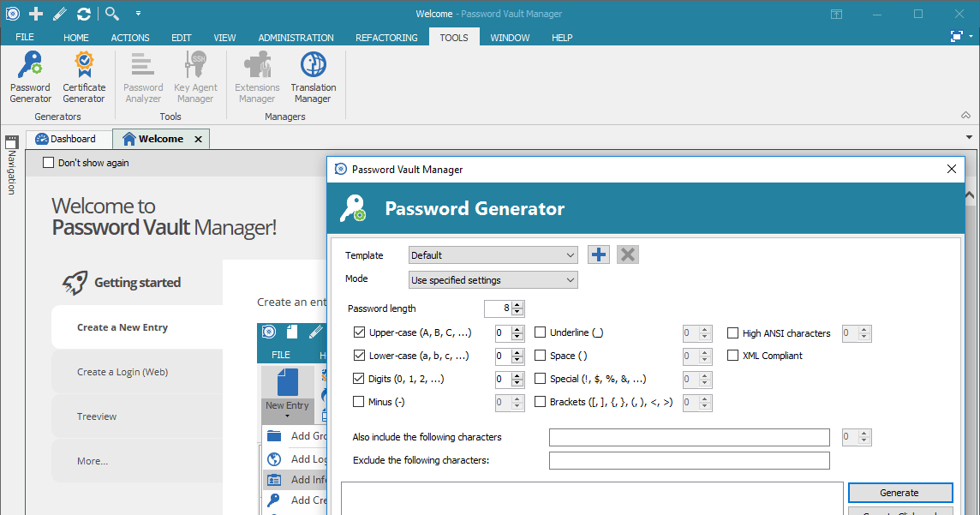
Task: Increase the password length stepper
Action: point(517,304)
